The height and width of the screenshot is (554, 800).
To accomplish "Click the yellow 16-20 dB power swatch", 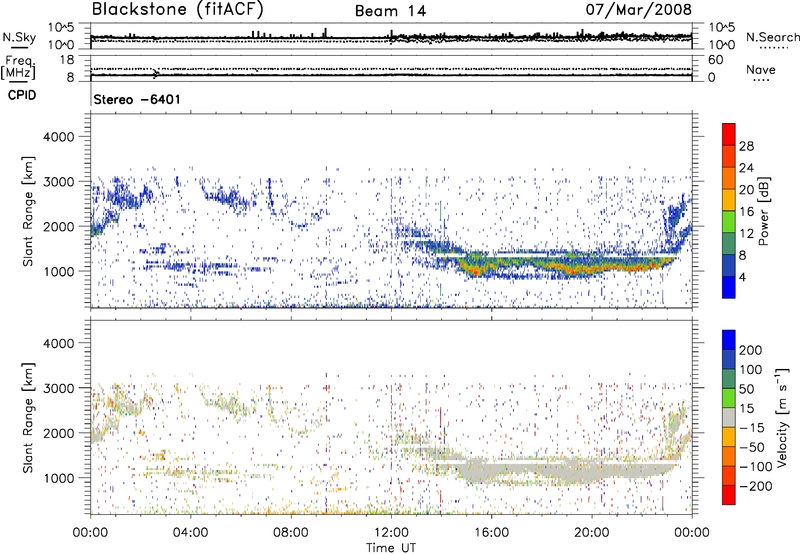I will coord(729,200).
